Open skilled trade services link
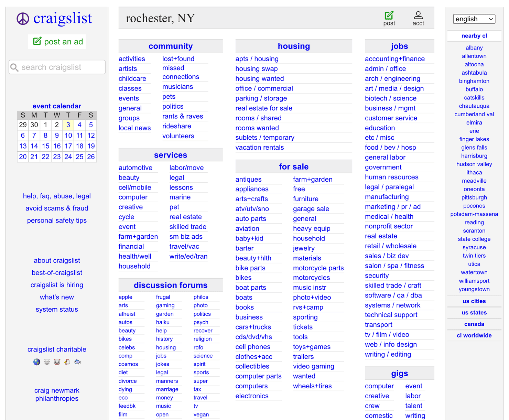Image resolution: width=509 pixels, height=420 pixels. coord(188,227)
